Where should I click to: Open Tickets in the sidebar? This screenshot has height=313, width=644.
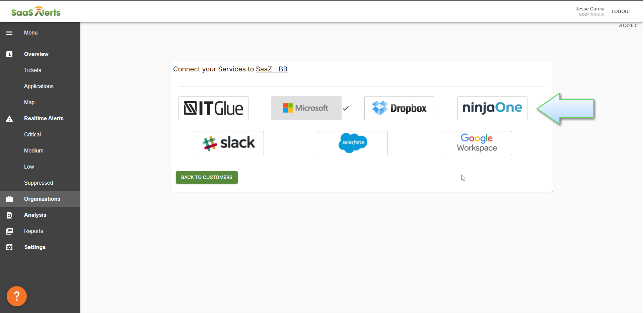tap(32, 70)
